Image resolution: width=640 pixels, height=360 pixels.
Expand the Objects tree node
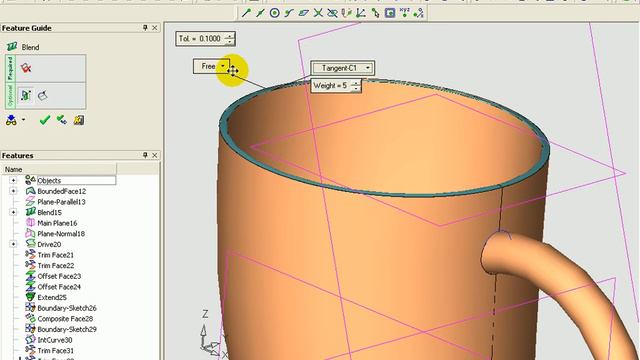coord(13,180)
